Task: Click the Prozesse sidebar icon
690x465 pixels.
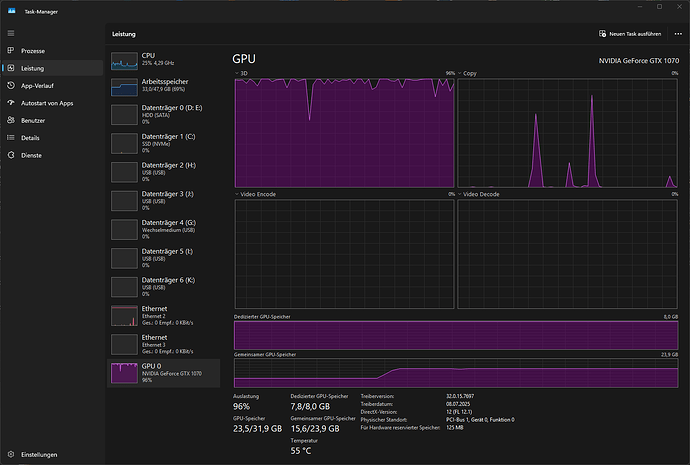Action: pyautogui.click(x=11, y=51)
